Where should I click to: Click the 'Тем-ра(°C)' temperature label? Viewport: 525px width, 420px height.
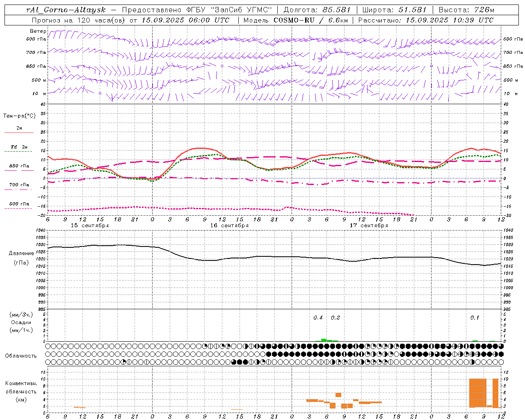[19, 116]
